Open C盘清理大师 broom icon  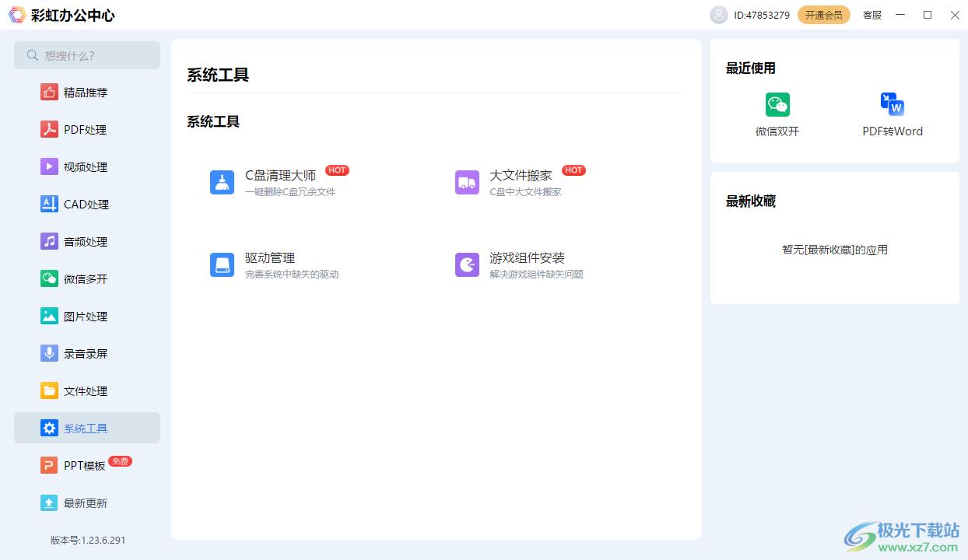[222, 183]
